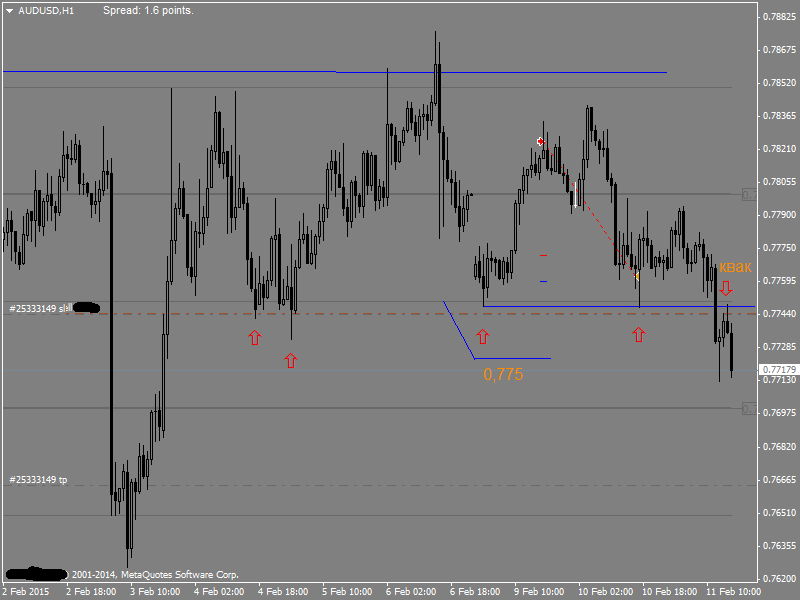Image resolution: width=800 pixels, height=600 pixels.
Task: Click the AUDUSD,H1 chart title
Action: pos(46,11)
